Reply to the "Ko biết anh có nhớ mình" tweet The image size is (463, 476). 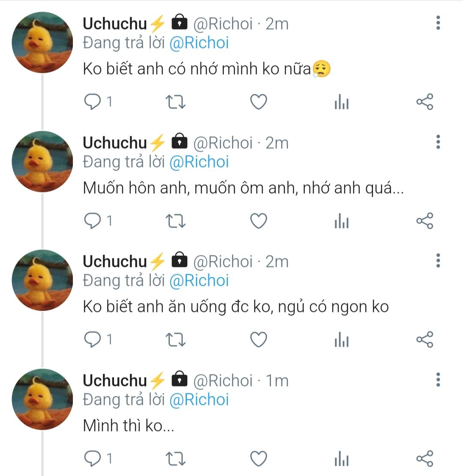point(92,102)
